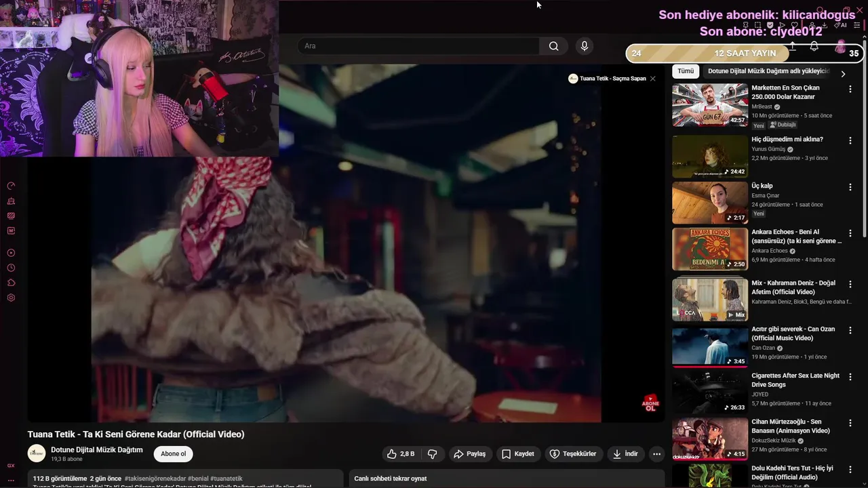Click the browser heart bookmark icon
The height and width of the screenshot is (488, 868).
pyautogui.click(x=794, y=24)
